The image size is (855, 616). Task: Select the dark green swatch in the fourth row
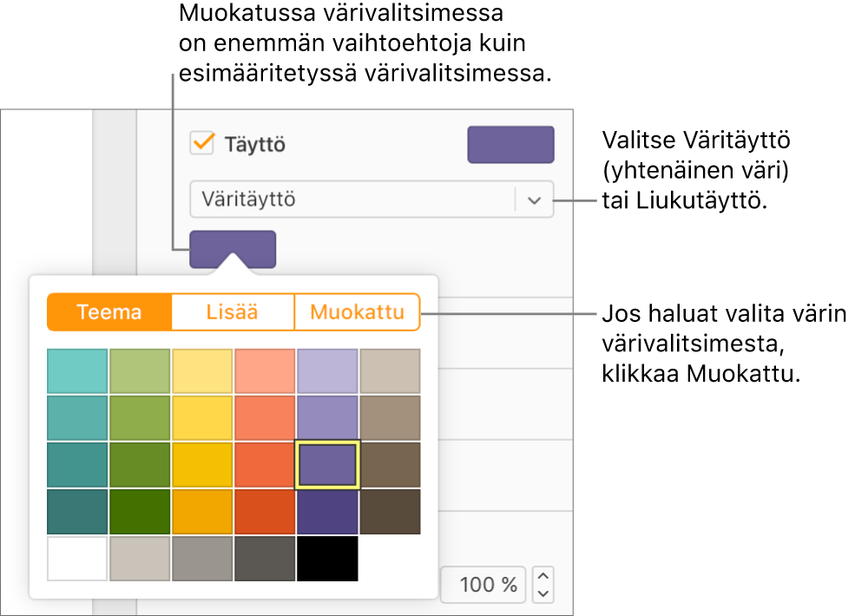140,511
